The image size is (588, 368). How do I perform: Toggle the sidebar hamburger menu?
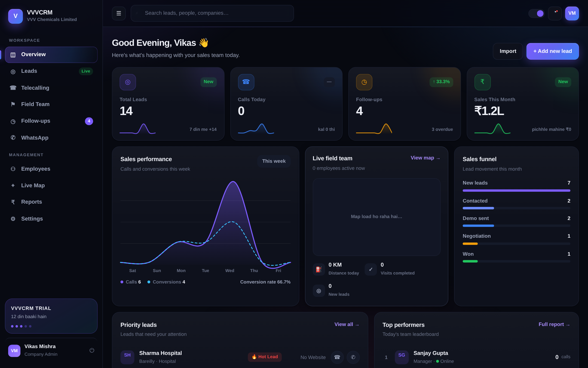(119, 13)
